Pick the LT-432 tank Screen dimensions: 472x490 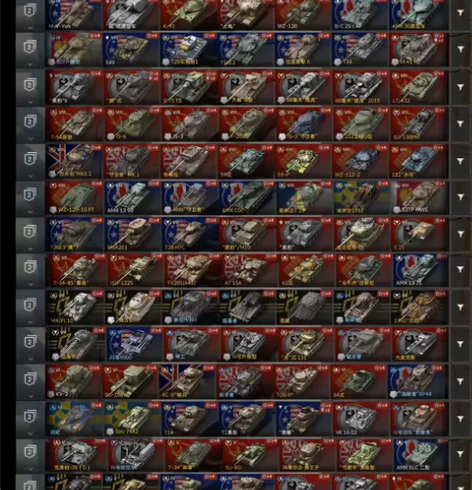click(x=419, y=87)
